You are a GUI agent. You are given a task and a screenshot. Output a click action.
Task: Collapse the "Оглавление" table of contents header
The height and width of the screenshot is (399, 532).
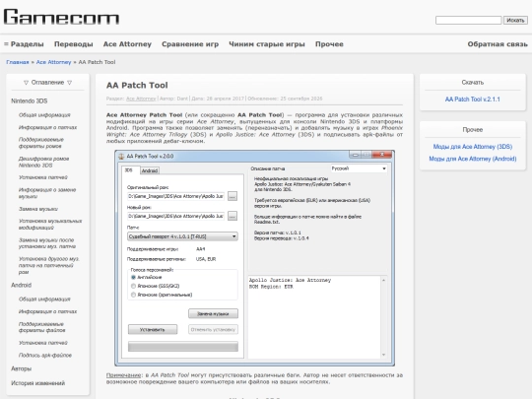48,83
